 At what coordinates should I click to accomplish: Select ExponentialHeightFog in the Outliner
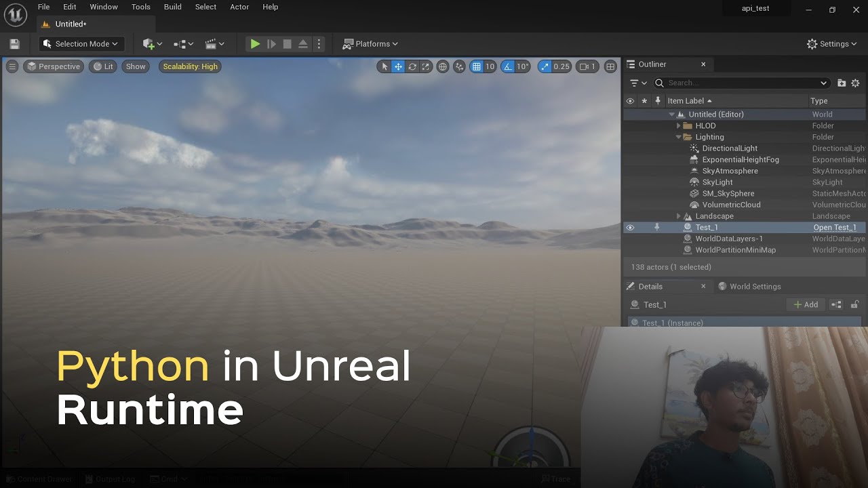coord(741,160)
